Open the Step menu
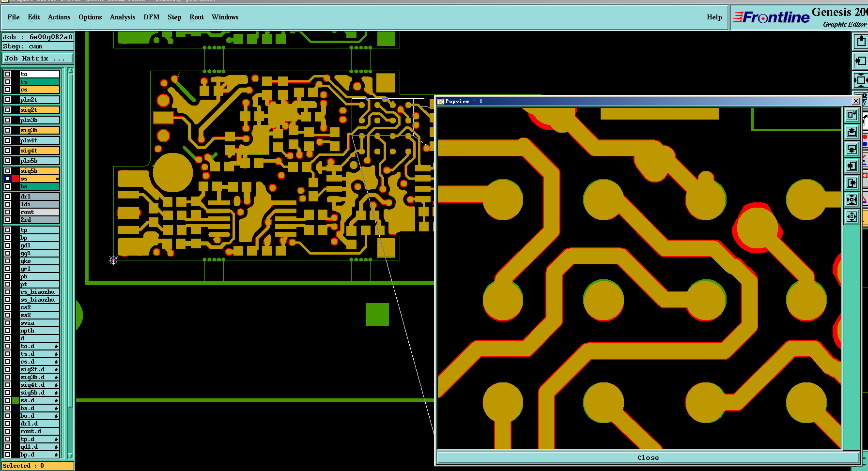Viewport: 868px width, 471px height. point(174,17)
